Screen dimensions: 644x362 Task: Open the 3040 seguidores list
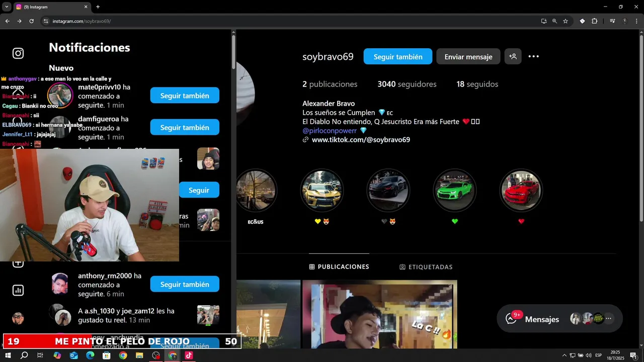pyautogui.click(x=407, y=84)
